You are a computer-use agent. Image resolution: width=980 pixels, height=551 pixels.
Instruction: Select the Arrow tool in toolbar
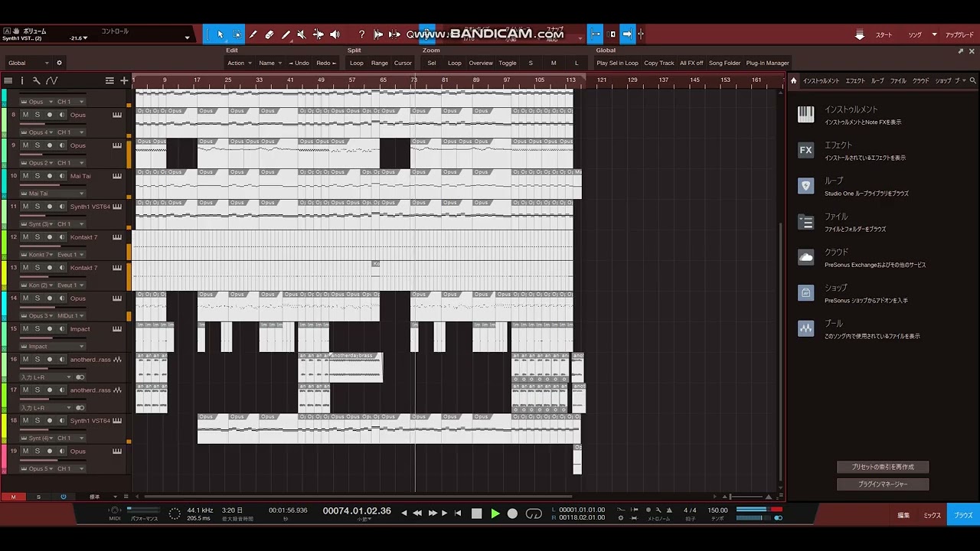point(220,34)
